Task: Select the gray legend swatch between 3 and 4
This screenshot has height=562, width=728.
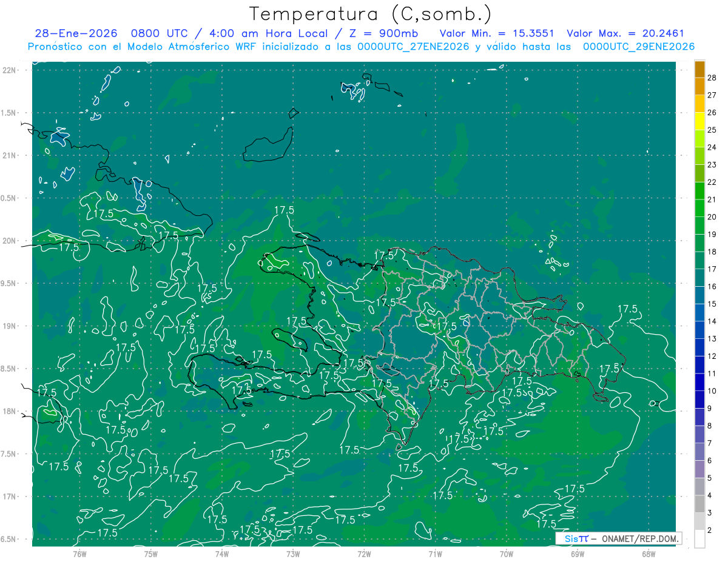Action: (x=699, y=504)
